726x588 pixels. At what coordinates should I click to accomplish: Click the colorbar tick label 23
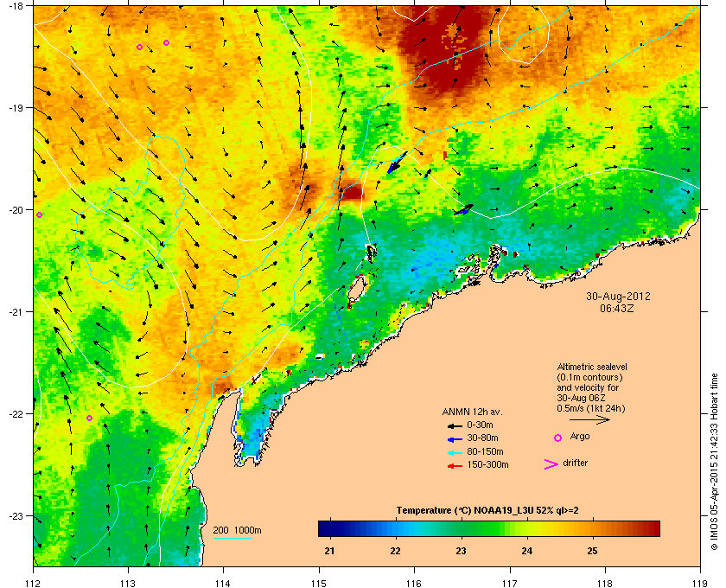tap(461, 552)
